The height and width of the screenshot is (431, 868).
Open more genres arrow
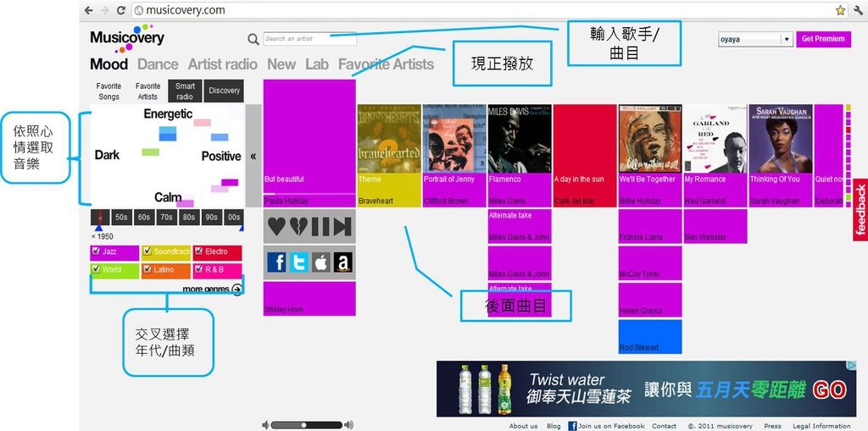(237, 289)
